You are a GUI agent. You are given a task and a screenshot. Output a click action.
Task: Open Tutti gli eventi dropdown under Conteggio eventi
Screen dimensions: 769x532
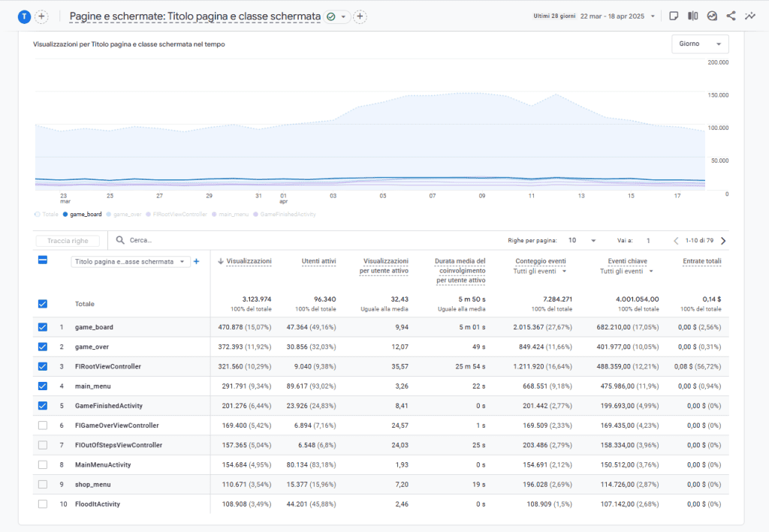pyautogui.click(x=540, y=272)
